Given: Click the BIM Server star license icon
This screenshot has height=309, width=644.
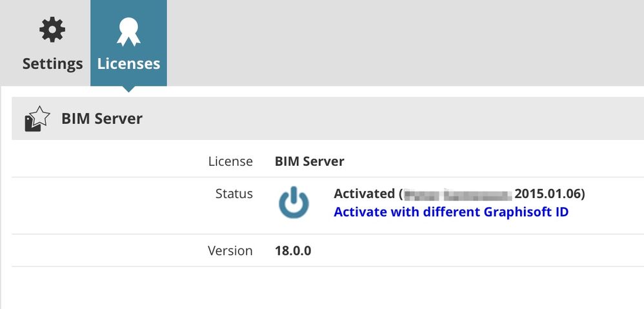Looking at the screenshot, I should coord(37,119).
